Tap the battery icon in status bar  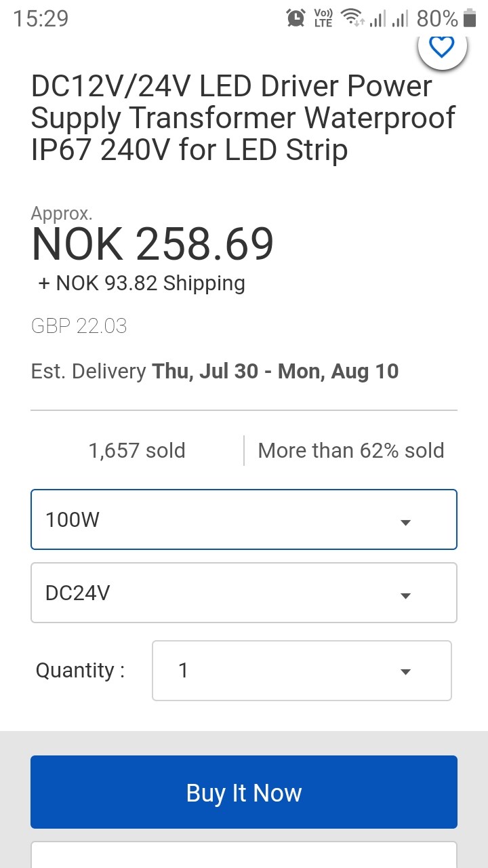pyautogui.click(x=470, y=18)
